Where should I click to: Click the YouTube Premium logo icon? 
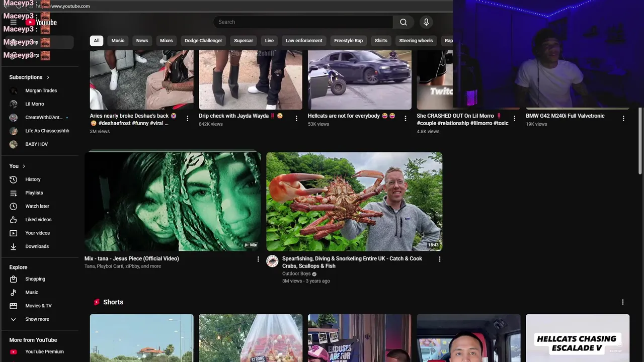14,352
